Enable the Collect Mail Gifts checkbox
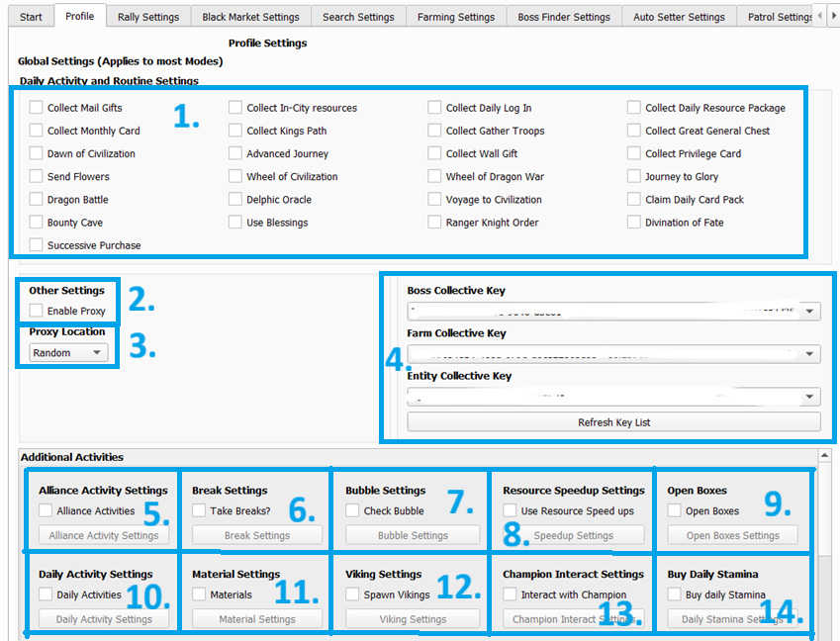The image size is (840, 641). click(x=37, y=108)
